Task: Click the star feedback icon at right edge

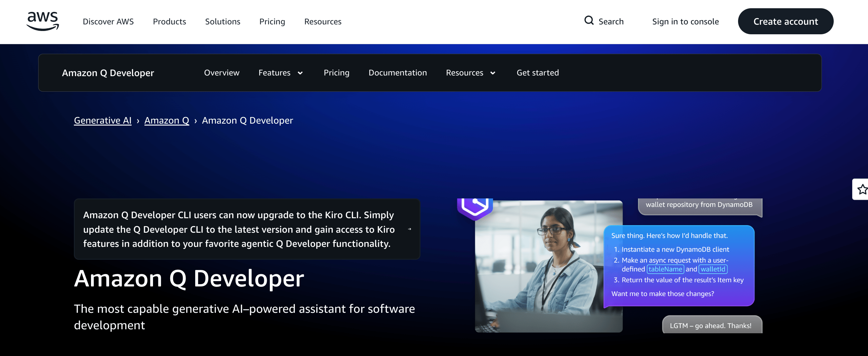Action: point(862,189)
